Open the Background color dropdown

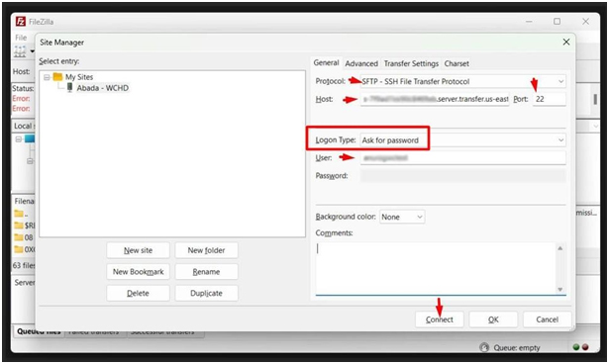point(402,217)
